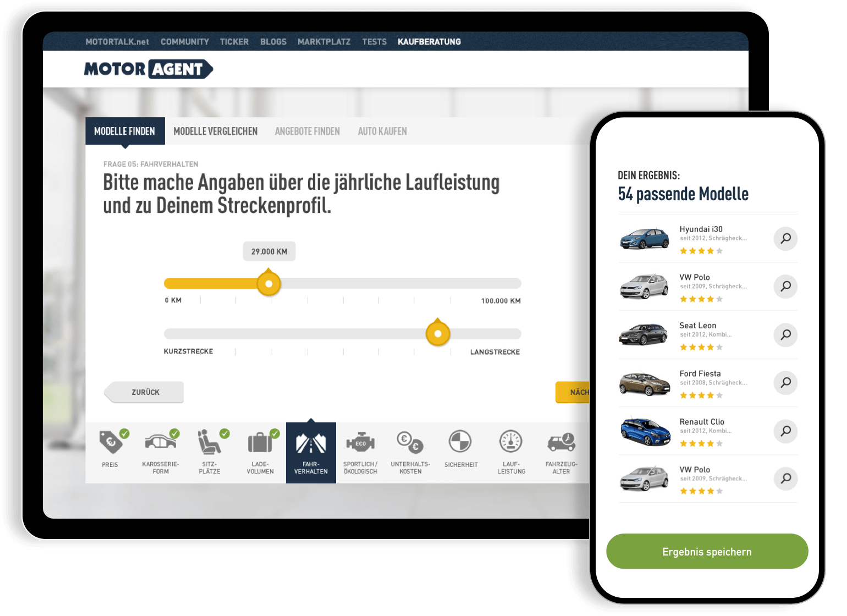Click the Ford Fiesta model name
Viewport: 847px width, 616px height.
click(700, 373)
